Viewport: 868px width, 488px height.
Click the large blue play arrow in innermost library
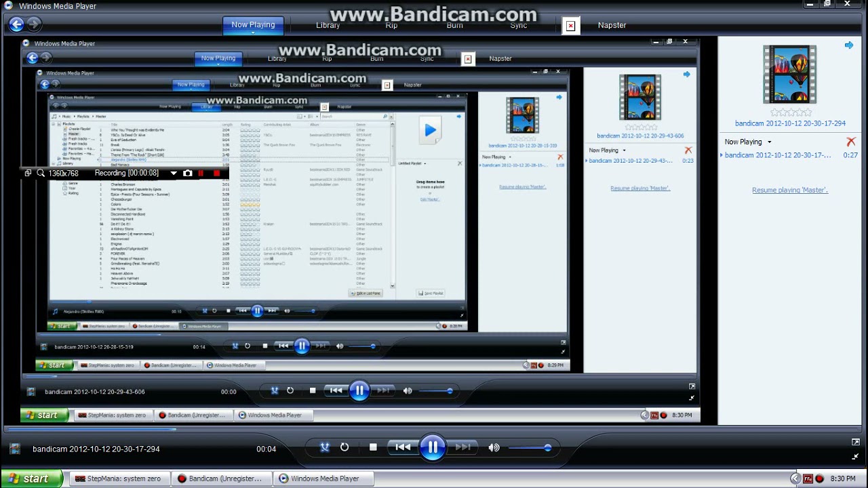[x=430, y=130]
